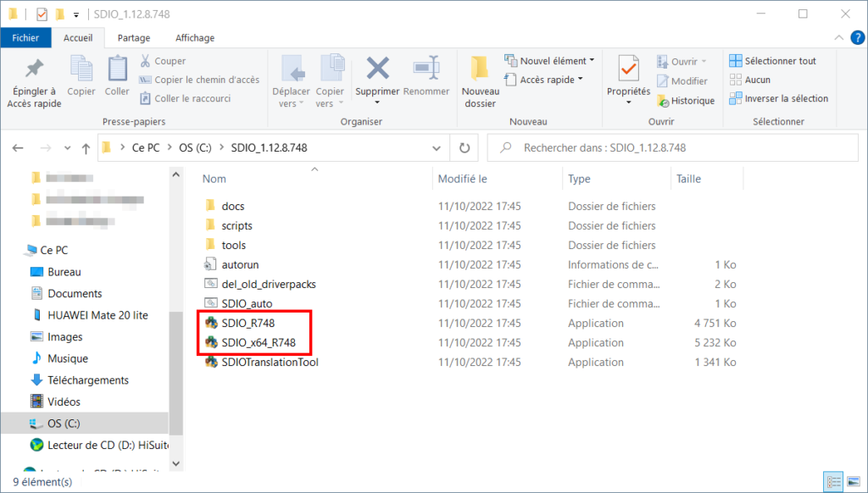Click the search box Rechercher dans
Screen dimensions: 868x493
(672, 147)
